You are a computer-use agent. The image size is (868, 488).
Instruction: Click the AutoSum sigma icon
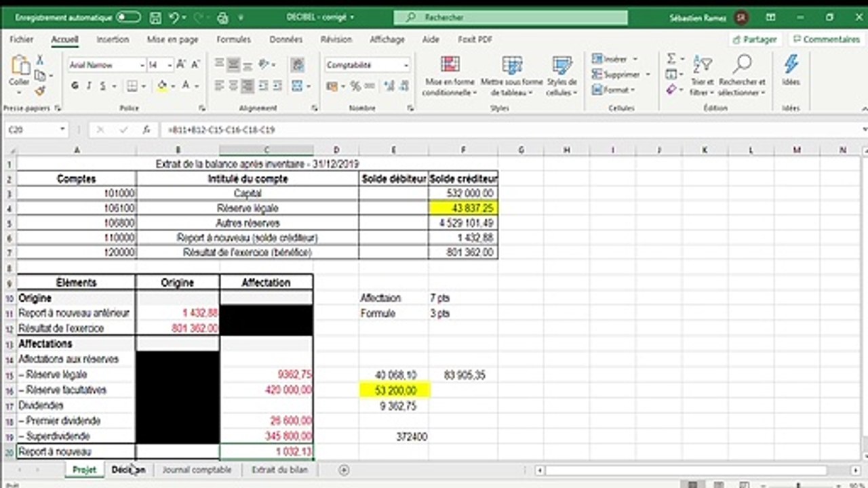pos(671,59)
